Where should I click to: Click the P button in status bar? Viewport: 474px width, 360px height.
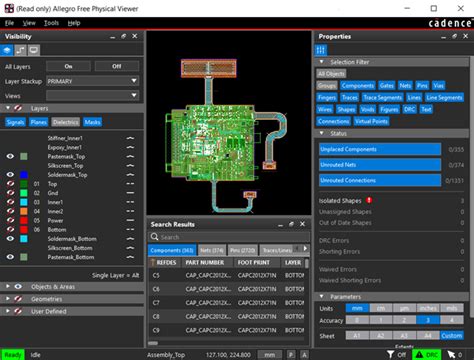pyautogui.click(x=291, y=355)
